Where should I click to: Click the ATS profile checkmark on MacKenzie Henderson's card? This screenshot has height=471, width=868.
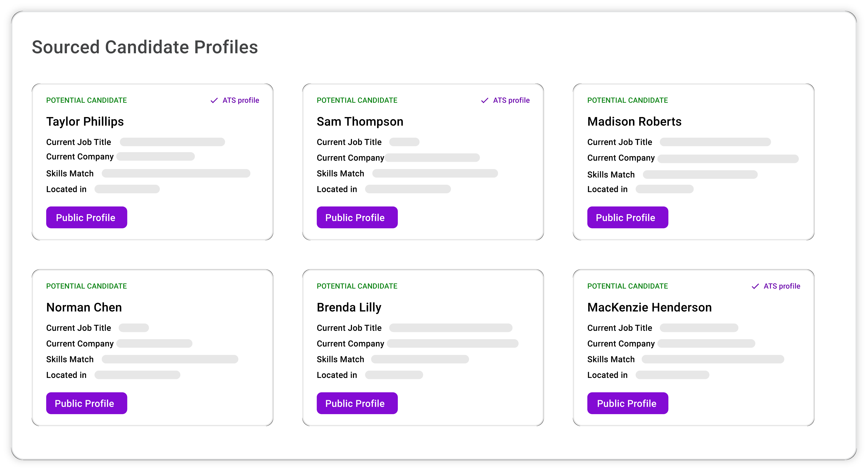755,286
